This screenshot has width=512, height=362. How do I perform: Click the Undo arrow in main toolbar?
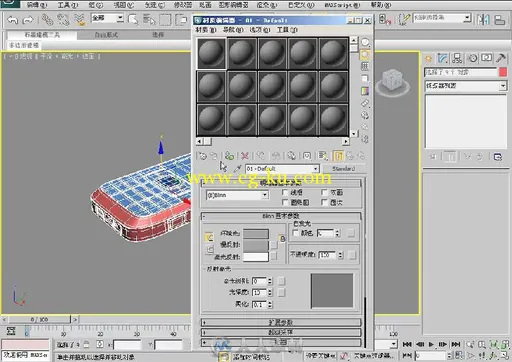click(x=13, y=20)
